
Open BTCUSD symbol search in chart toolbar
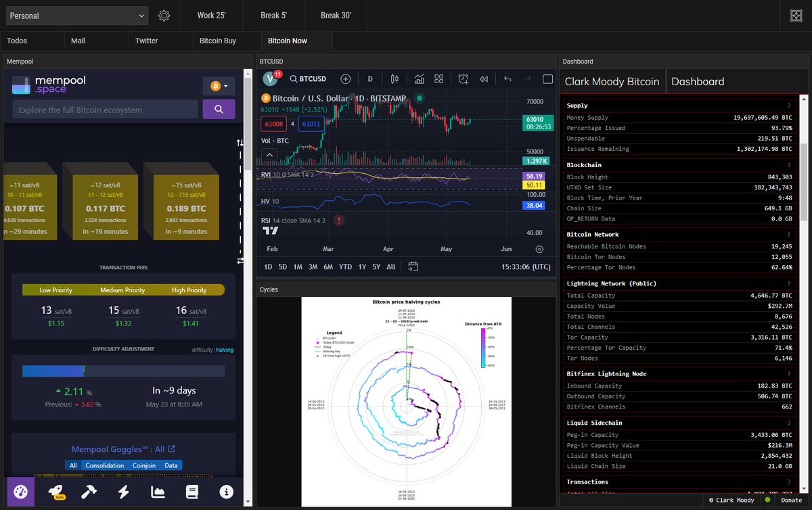click(308, 79)
